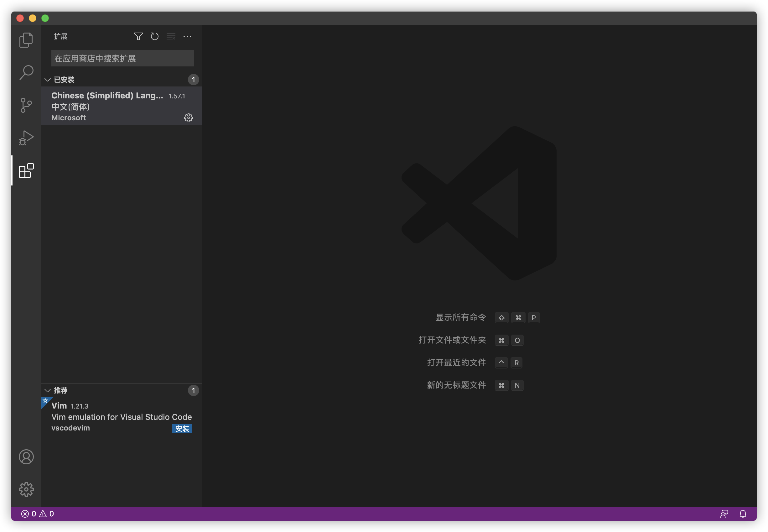This screenshot has height=532, width=768.
Task: Open the Vim extension entry
Action: (121, 416)
